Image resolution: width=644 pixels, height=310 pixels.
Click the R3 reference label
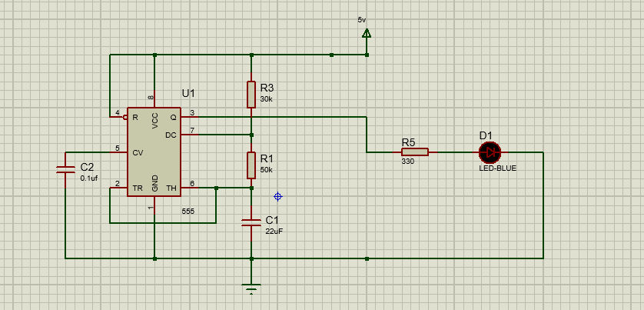point(267,88)
